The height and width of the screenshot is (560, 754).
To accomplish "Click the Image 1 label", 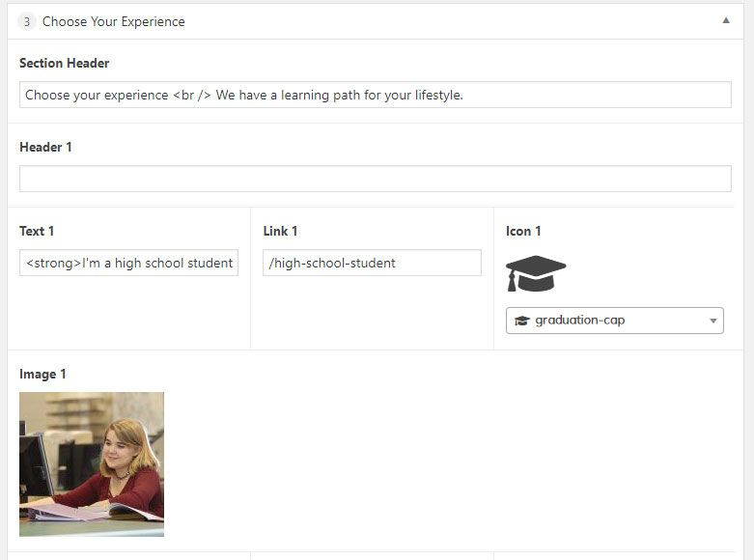I will point(42,374).
